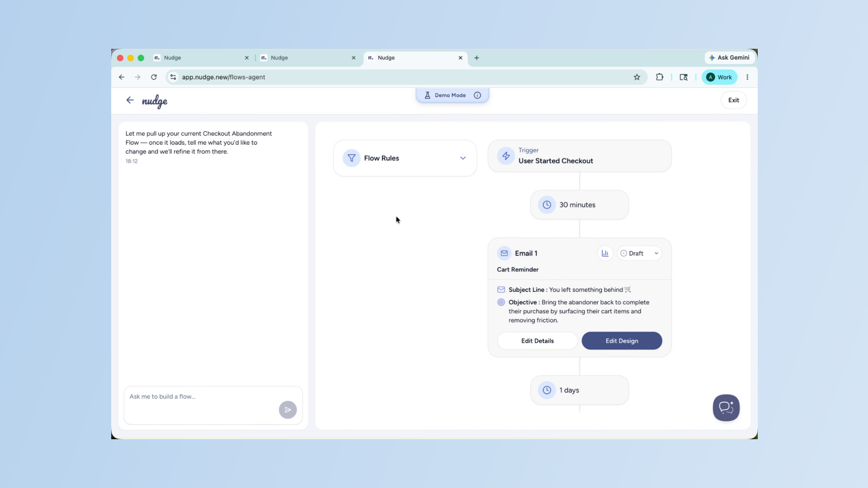
Task: Open the AI chat assistant bubble
Action: [x=726, y=408]
